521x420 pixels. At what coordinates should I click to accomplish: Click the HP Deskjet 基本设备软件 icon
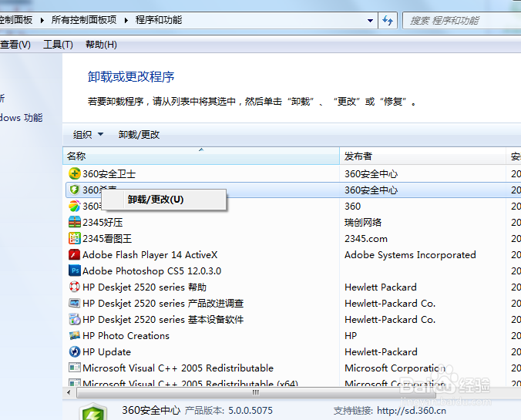pyautogui.click(x=75, y=319)
